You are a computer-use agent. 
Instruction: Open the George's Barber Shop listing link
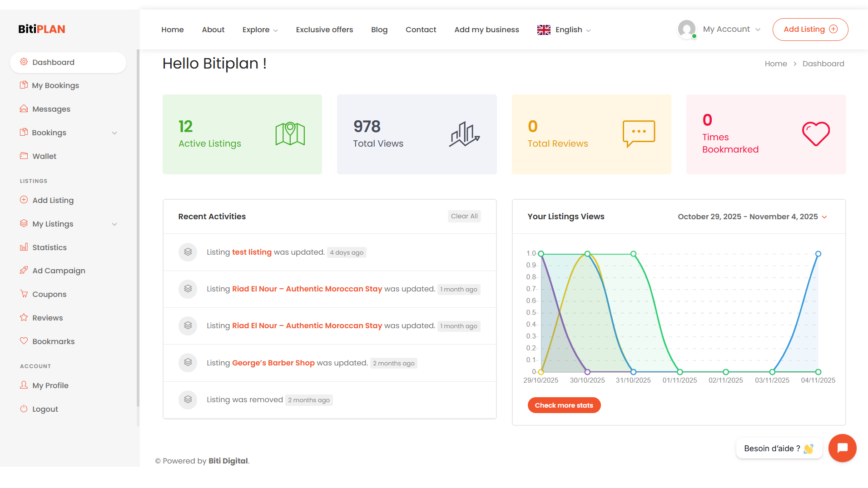[273, 363]
